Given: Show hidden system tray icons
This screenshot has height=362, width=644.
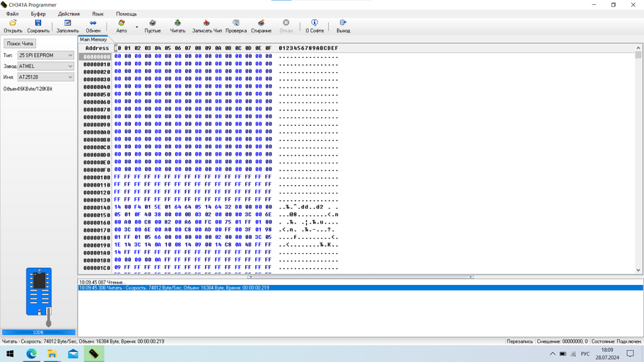Looking at the screenshot, I should (552, 354).
